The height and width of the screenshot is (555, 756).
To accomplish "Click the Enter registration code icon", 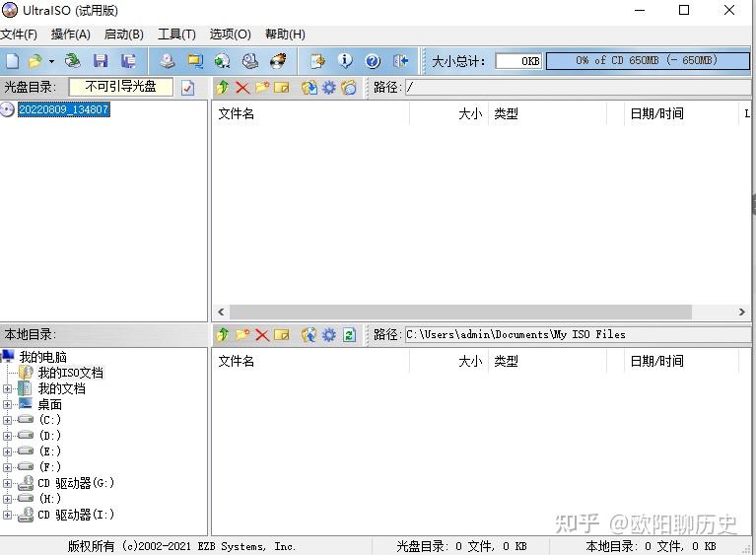I will (x=317, y=61).
